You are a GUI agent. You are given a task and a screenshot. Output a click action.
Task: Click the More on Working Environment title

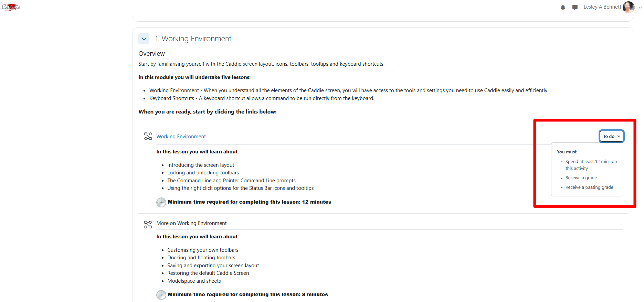coord(191,223)
